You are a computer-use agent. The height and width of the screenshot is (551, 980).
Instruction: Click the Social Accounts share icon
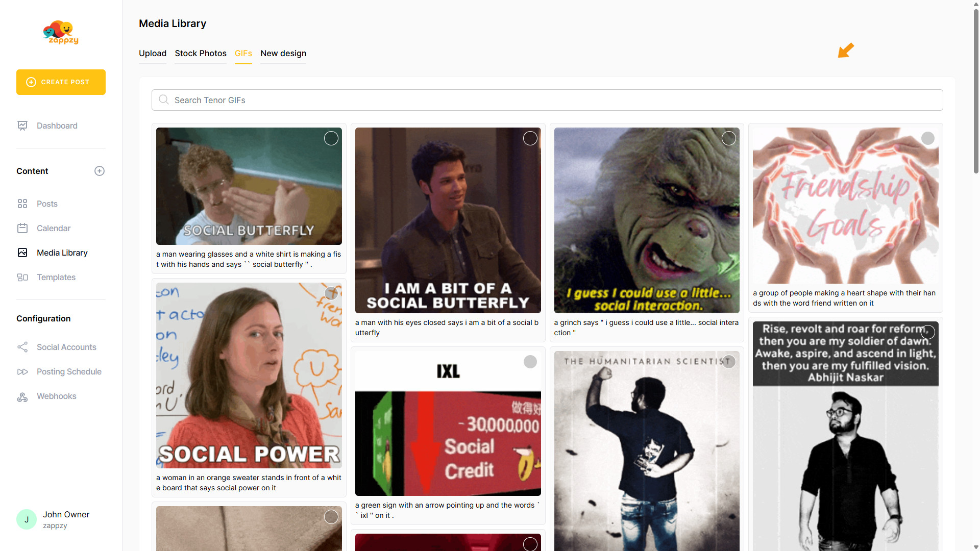(x=22, y=347)
